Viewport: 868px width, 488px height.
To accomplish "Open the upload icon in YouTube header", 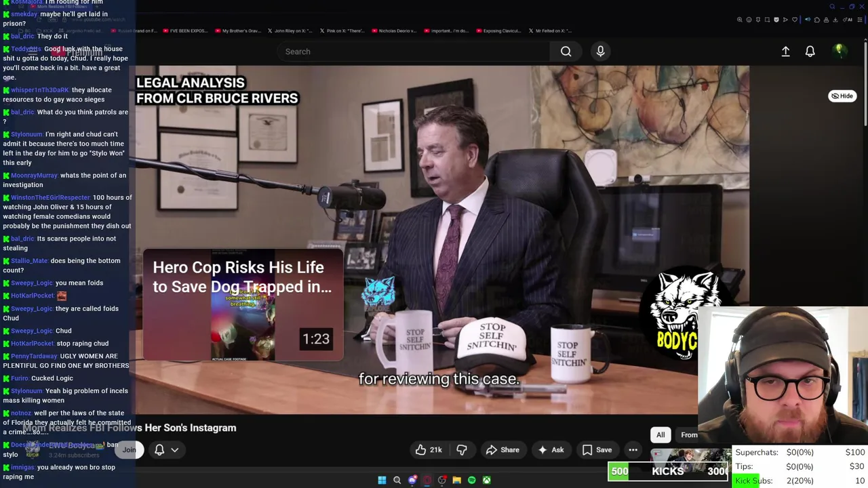I will click(x=785, y=52).
